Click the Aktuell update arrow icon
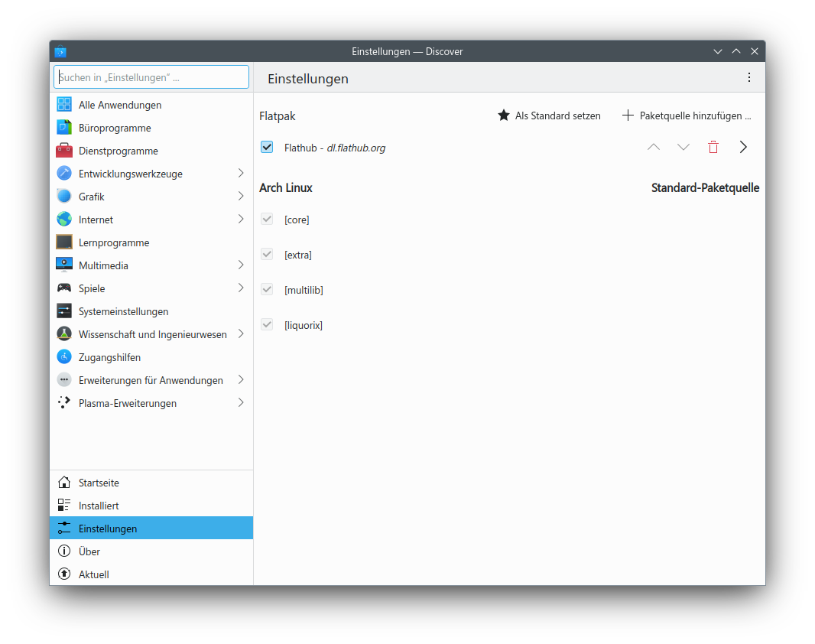The image size is (815, 644). (x=64, y=574)
